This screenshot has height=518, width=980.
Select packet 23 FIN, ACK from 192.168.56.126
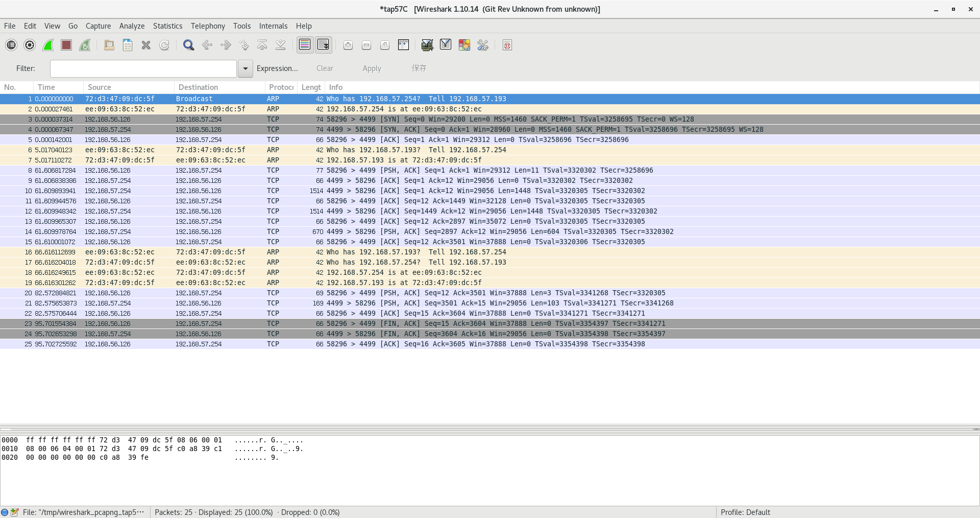(490, 323)
